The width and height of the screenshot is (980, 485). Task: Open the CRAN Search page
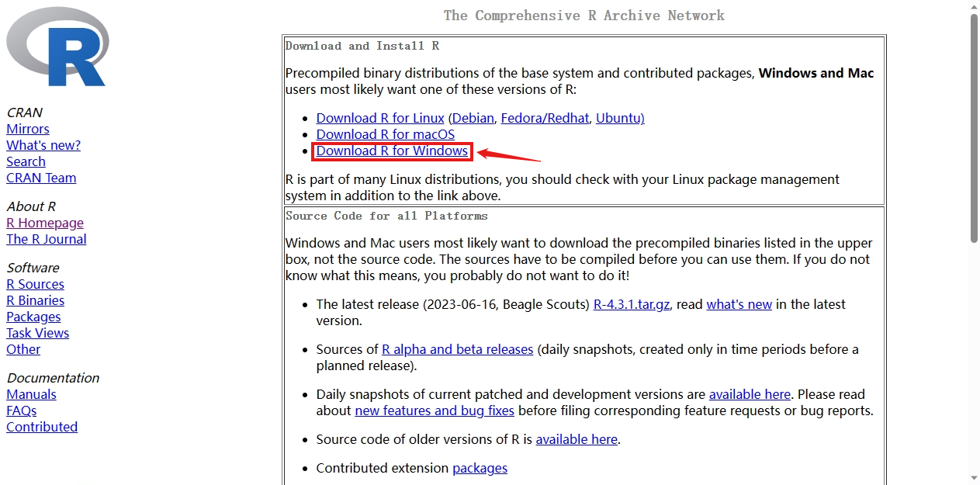point(26,161)
